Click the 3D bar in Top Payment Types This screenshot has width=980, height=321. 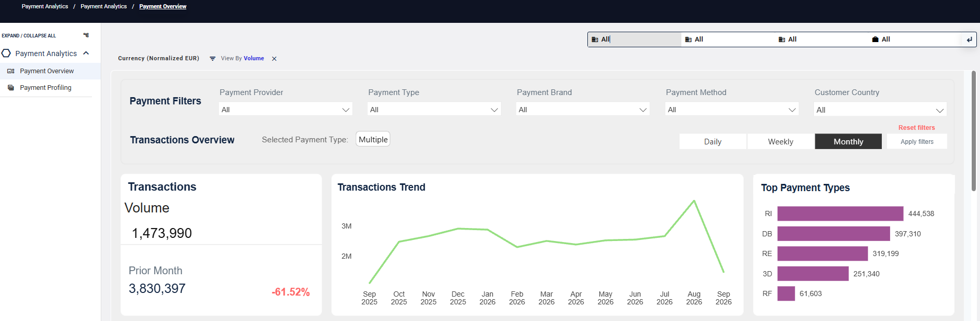pyautogui.click(x=813, y=274)
